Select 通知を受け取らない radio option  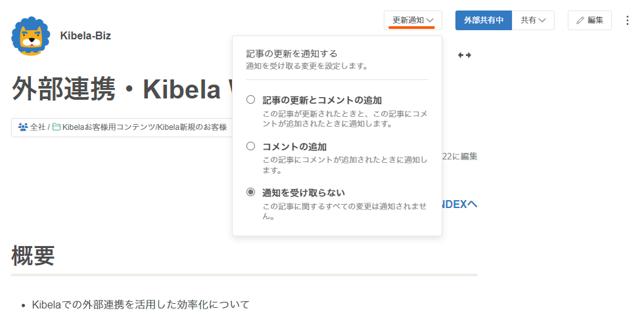tap(250, 192)
